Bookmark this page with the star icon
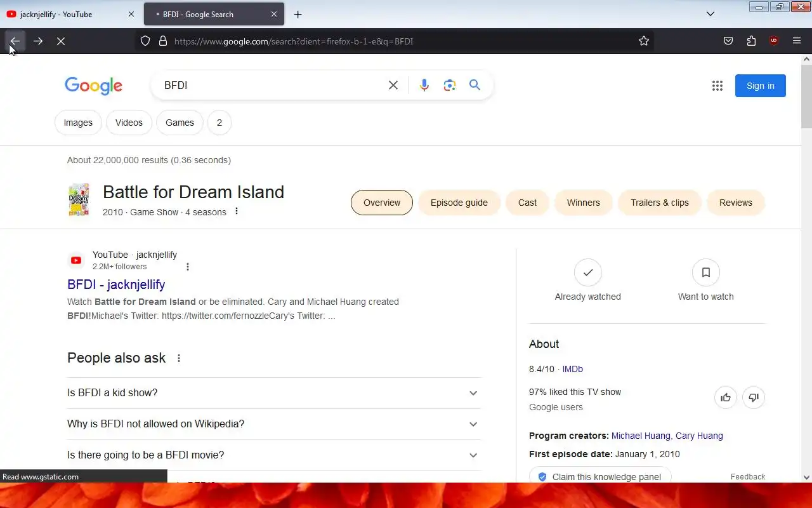This screenshot has width=812, height=508. coord(644,41)
